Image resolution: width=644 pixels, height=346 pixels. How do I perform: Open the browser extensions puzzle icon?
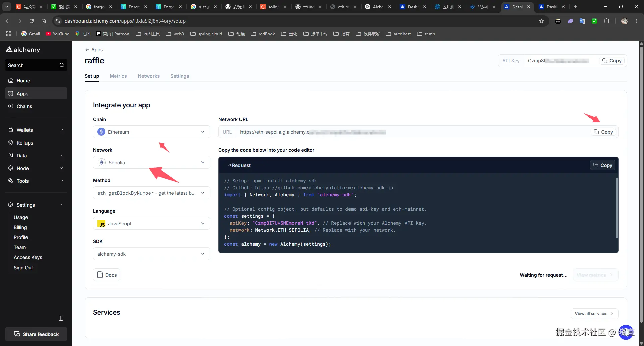[x=606, y=21]
